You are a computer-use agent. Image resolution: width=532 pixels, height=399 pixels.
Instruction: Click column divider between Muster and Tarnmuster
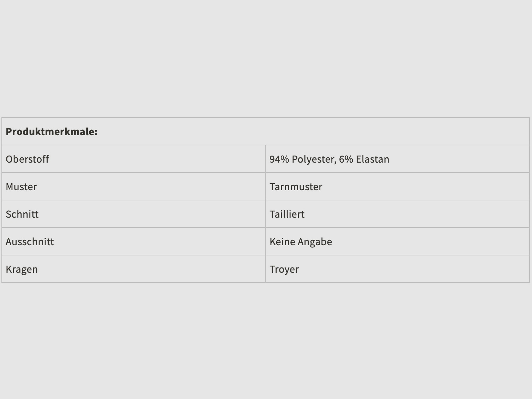click(x=266, y=187)
